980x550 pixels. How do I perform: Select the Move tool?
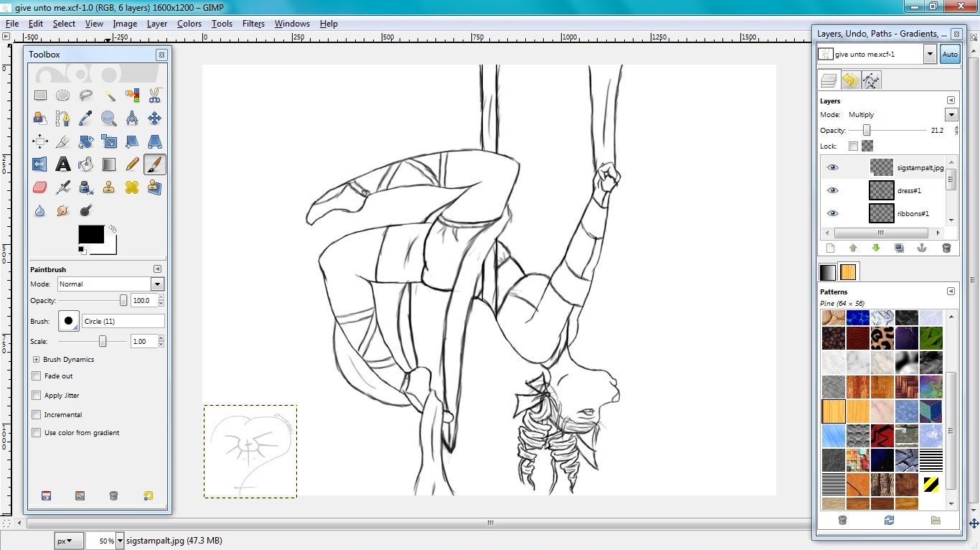[154, 118]
